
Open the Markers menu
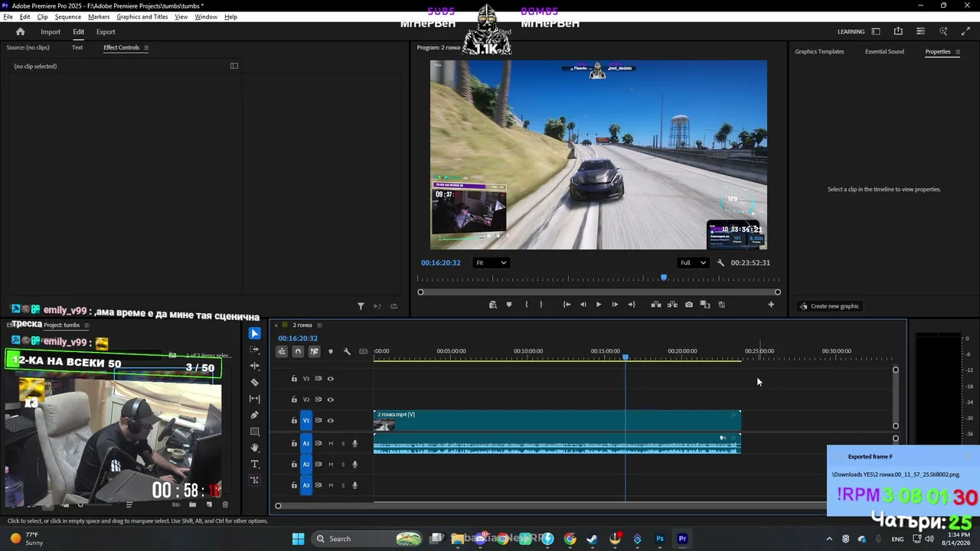coord(99,17)
